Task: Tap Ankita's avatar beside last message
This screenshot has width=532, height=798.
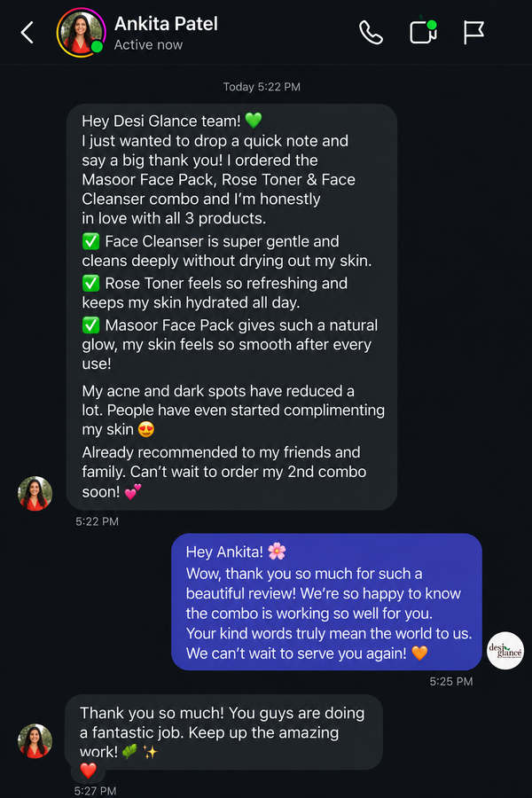Action: click(35, 741)
